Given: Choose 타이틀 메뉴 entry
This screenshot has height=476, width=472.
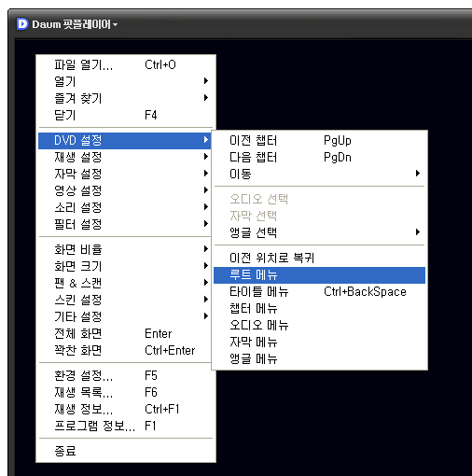Looking at the screenshot, I should [319, 292].
